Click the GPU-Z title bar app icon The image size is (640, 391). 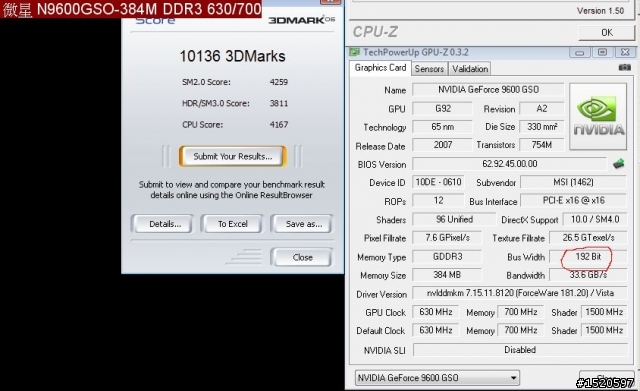(354, 52)
